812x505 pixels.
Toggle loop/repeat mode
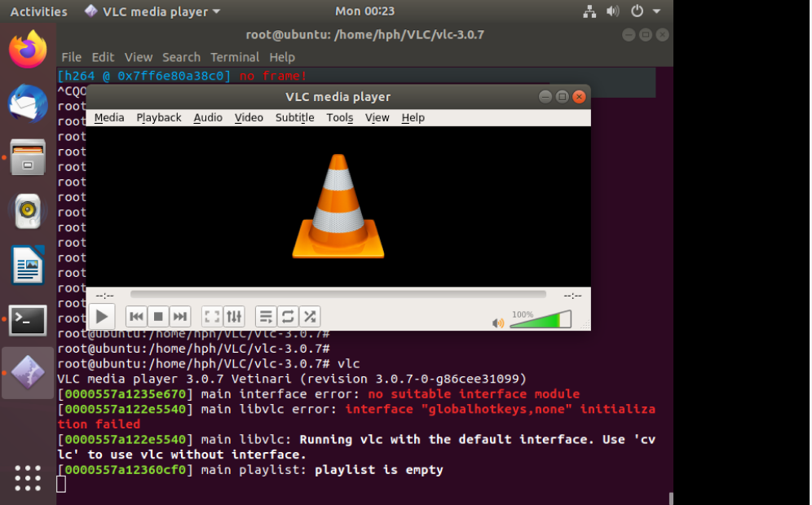pos(288,316)
